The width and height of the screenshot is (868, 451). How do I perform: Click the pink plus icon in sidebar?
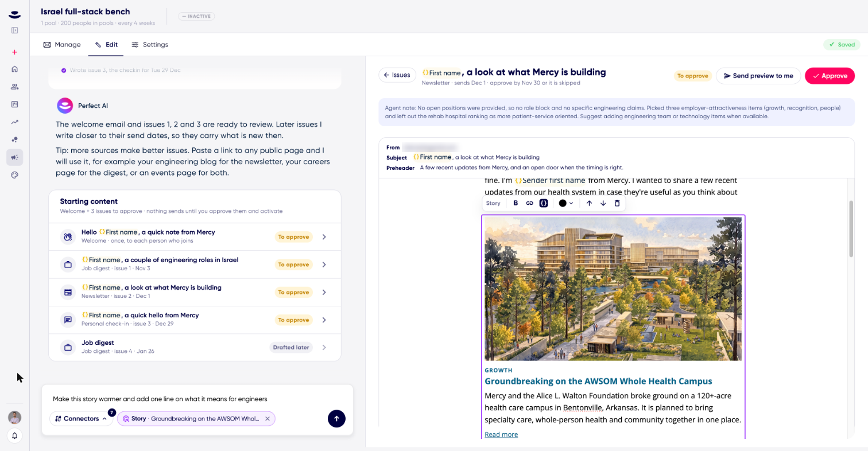[15, 52]
